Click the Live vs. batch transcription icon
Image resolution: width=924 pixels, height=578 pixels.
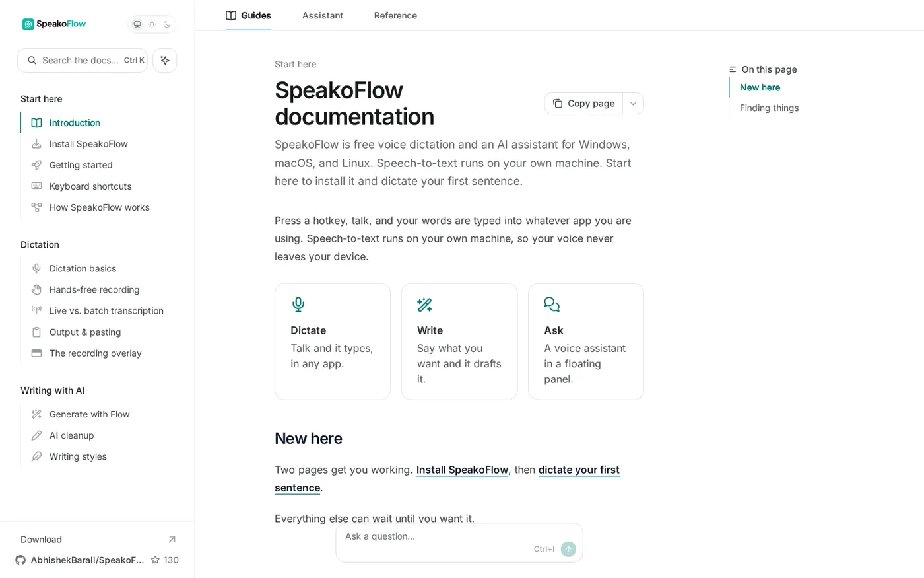point(37,310)
